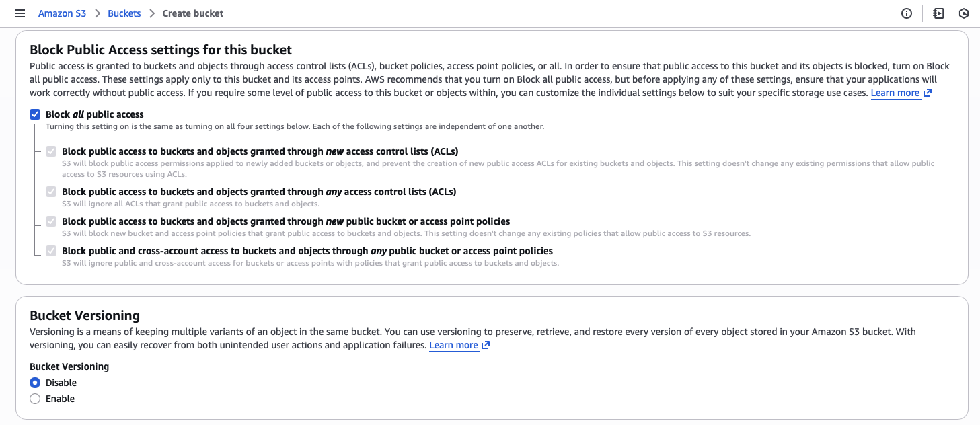Toggle block access through any ACLs checkbox
The image size is (980, 425).
coord(51,192)
